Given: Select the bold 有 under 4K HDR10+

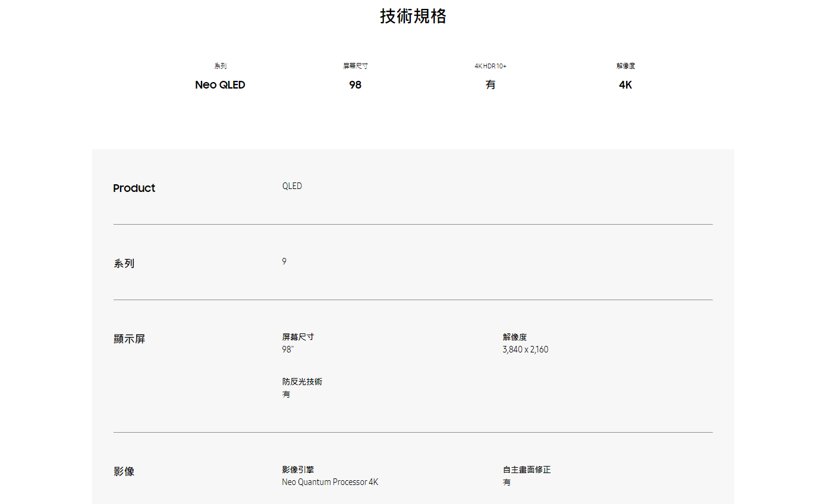Looking at the screenshot, I should point(490,85).
